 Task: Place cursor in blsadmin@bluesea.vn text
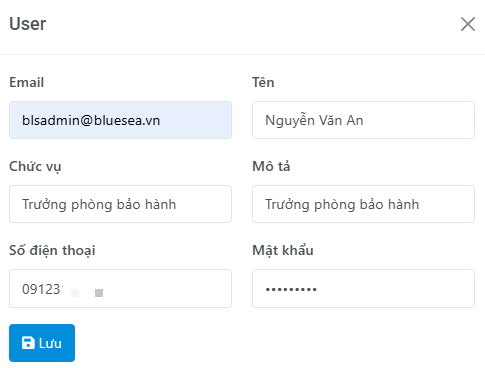91,120
